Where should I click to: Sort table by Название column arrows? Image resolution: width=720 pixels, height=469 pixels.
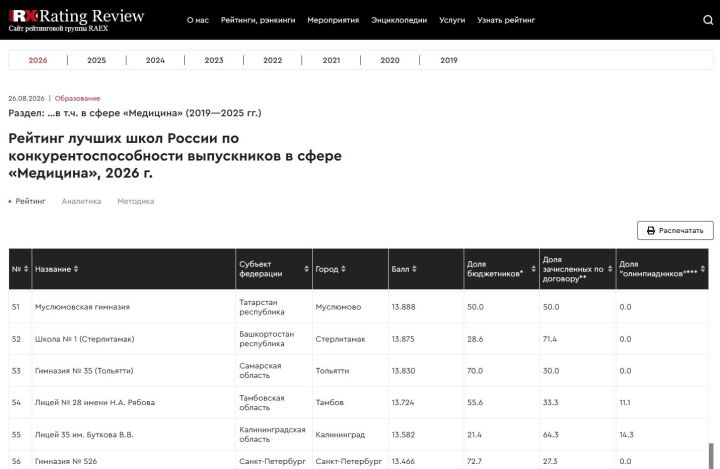click(76, 269)
